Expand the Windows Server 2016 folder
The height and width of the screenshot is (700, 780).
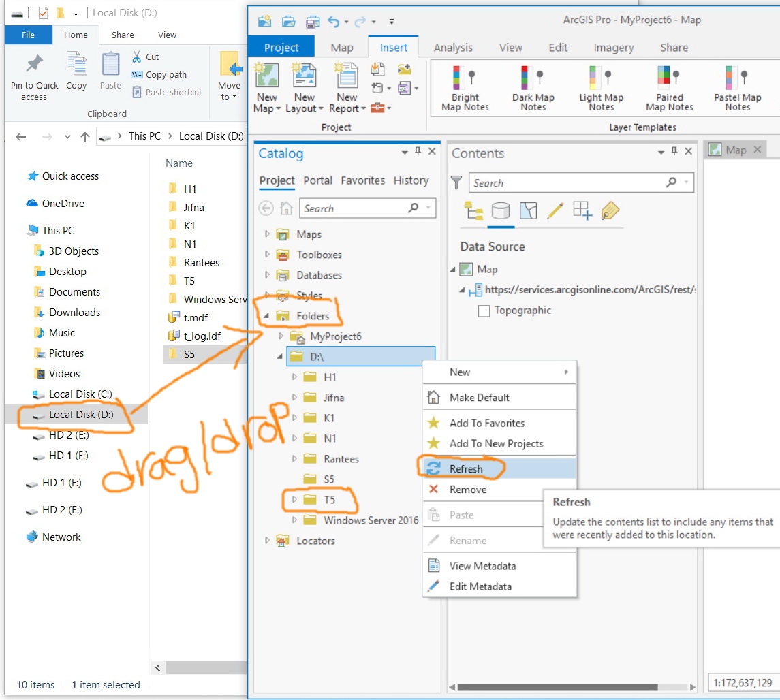[294, 520]
